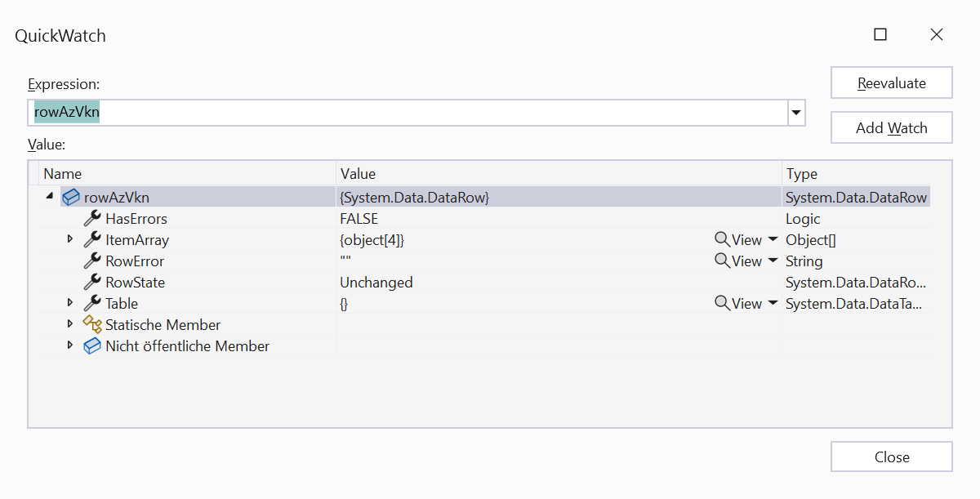Viewport: 980px width, 499px height.
Task: Click the {object[4]} value cell
Action: coord(372,239)
